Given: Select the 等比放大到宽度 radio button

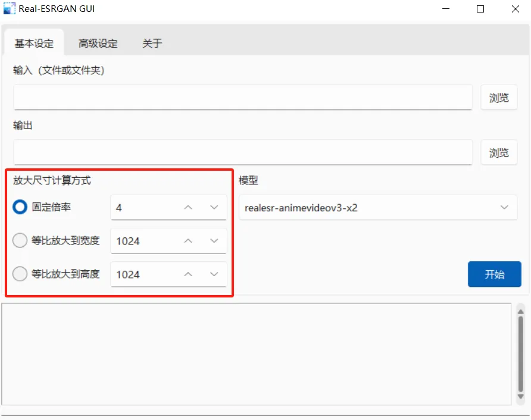Looking at the screenshot, I should [x=20, y=240].
